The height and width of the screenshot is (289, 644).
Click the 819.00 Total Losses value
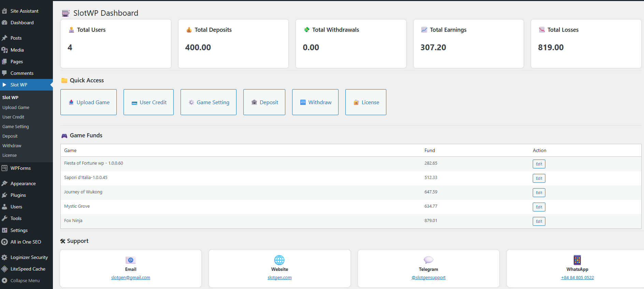click(x=551, y=47)
